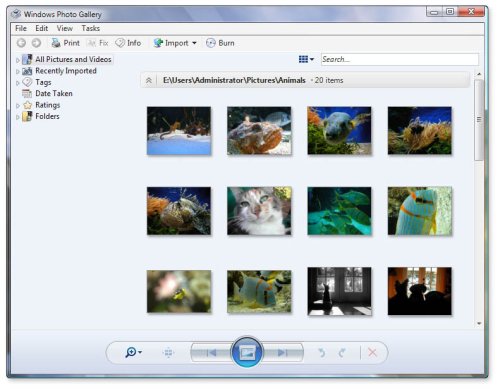
Task: Open the Info pane button
Action: tap(128, 43)
